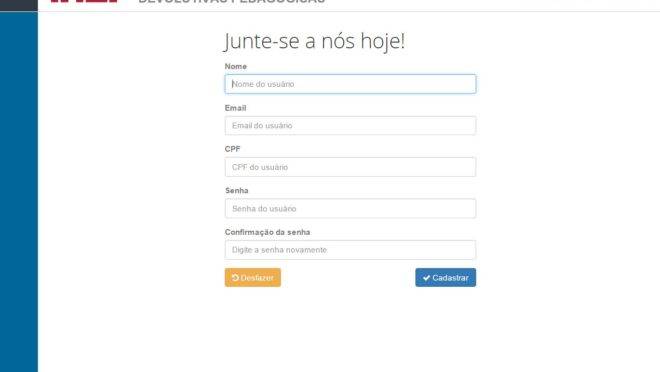
Task: Click the Nome input field
Action: (350, 84)
